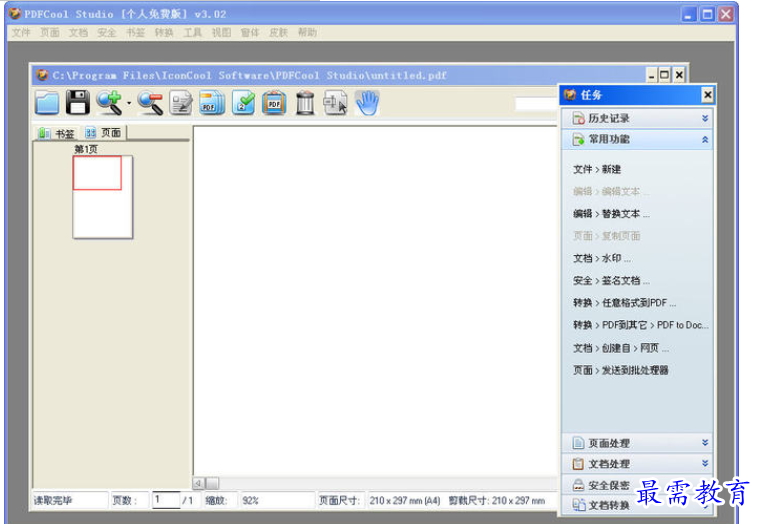Click the PDF clipboard icon
758x524 pixels.
point(274,103)
